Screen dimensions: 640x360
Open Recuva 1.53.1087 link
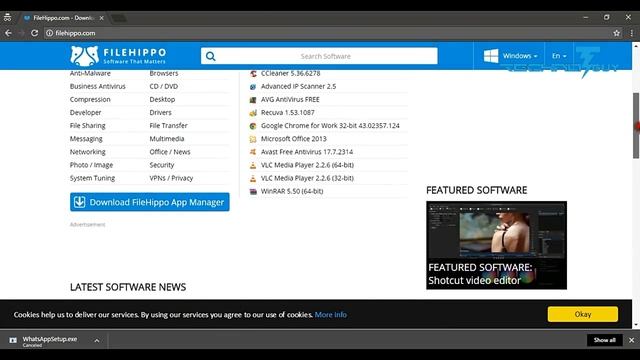(287, 113)
